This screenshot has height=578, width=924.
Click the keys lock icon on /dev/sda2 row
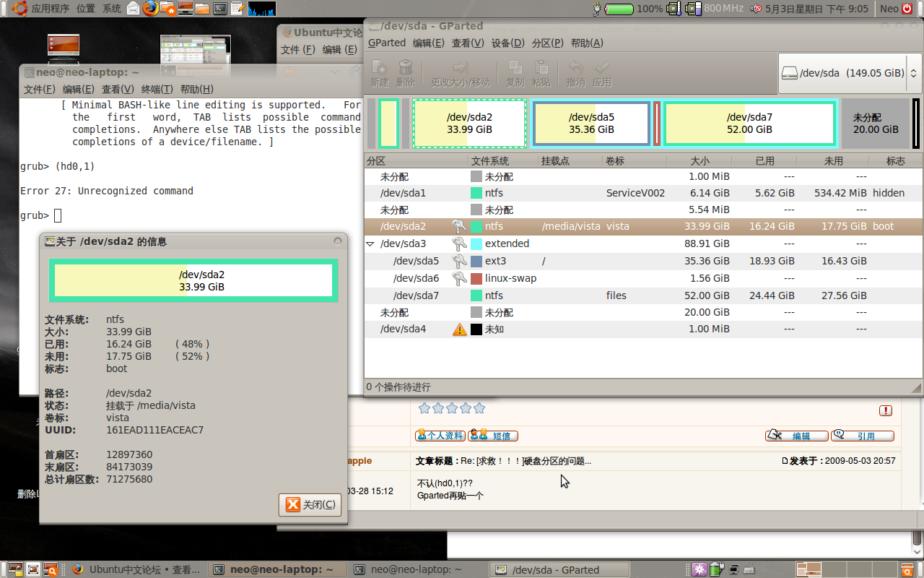pyautogui.click(x=459, y=226)
